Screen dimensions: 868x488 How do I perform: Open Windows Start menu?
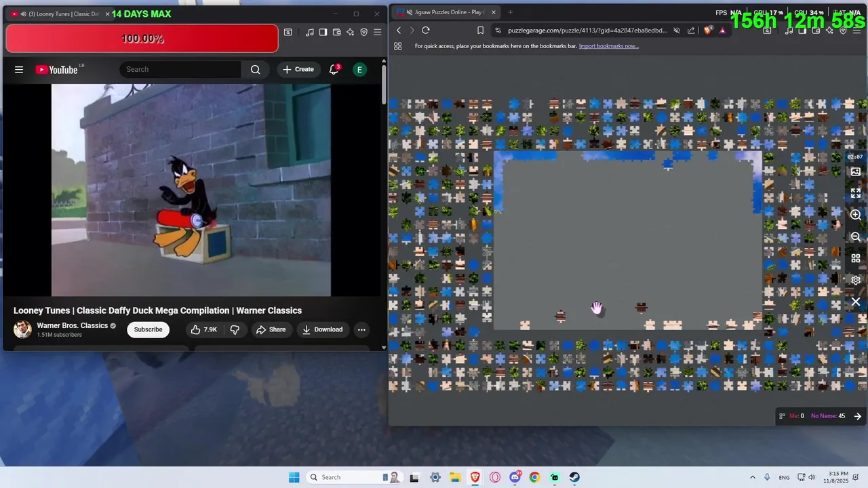[294, 477]
